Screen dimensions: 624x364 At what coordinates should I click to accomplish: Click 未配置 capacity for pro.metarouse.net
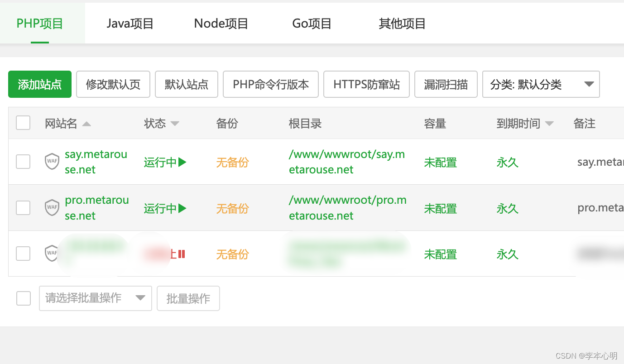click(x=441, y=208)
